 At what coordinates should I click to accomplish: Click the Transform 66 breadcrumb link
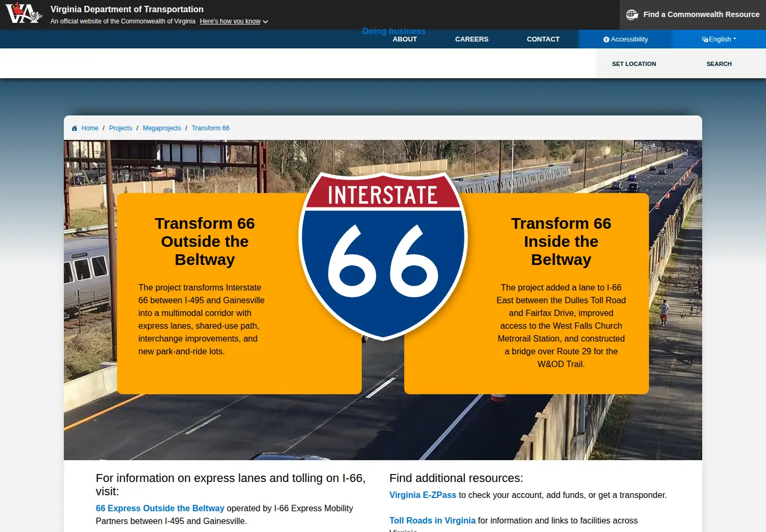211,128
